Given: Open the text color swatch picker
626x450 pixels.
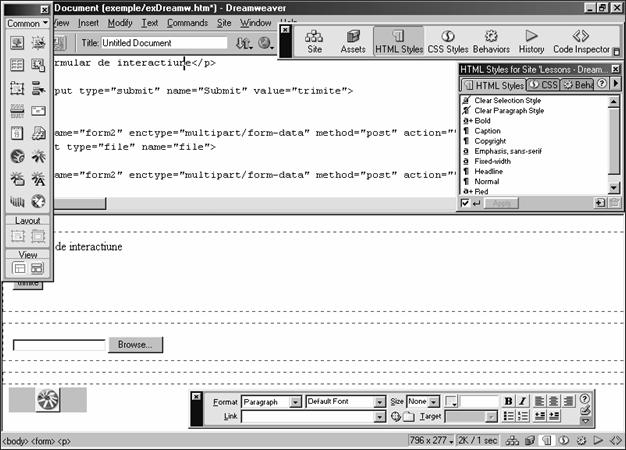Looking at the screenshot, I should pos(451,401).
